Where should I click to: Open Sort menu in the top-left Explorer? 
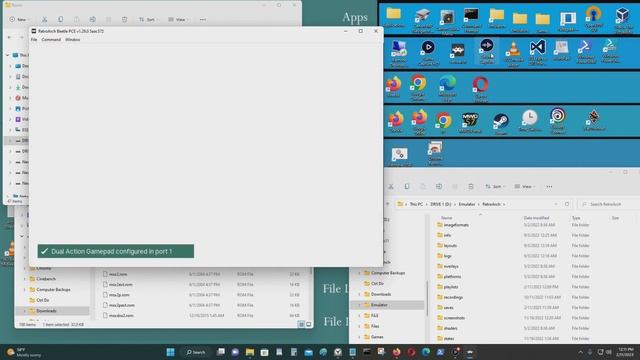[x=148, y=19]
